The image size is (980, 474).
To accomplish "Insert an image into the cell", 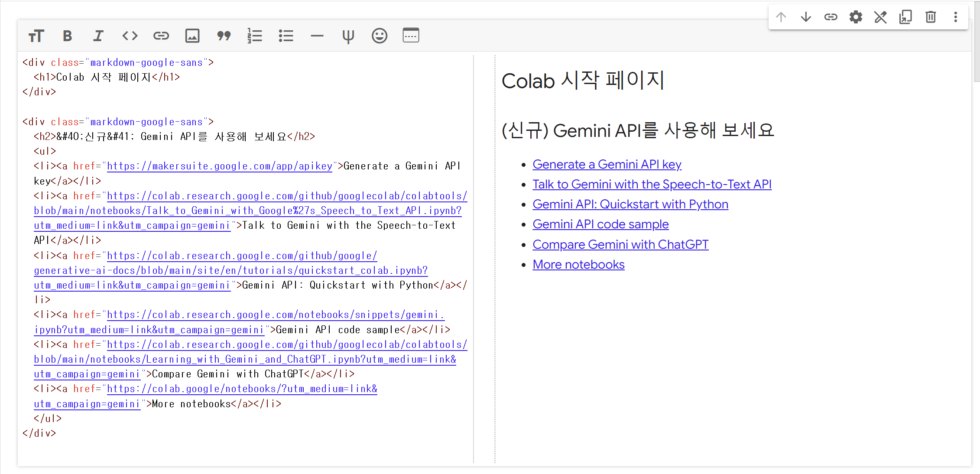I will click(x=192, y=36).
